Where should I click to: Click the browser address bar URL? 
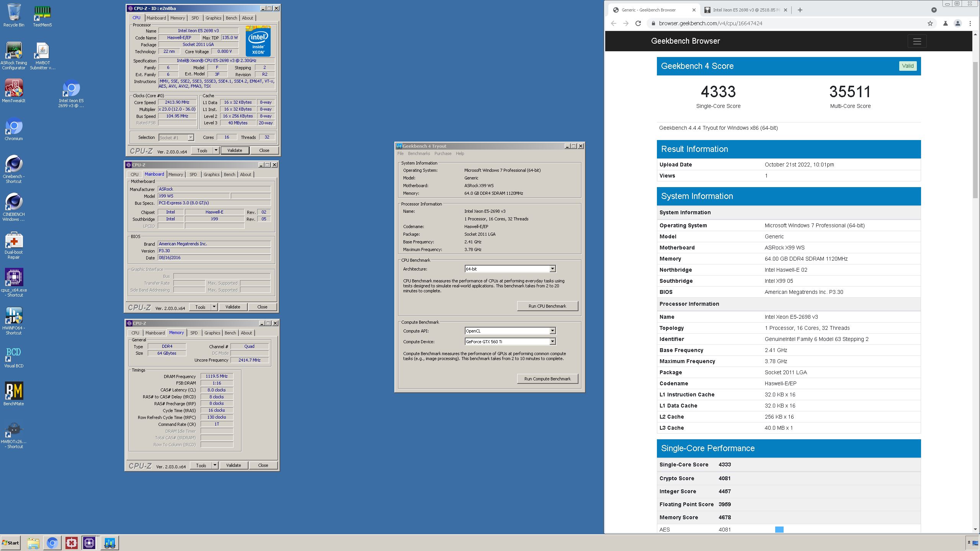tap(710, 23)
